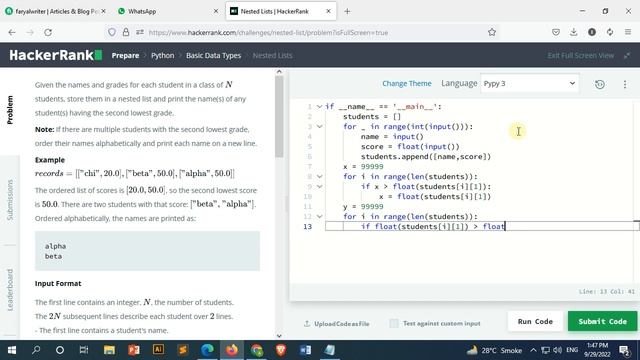Open the tracking protection shield icon

pyautogui.click(x=112, y=32)
